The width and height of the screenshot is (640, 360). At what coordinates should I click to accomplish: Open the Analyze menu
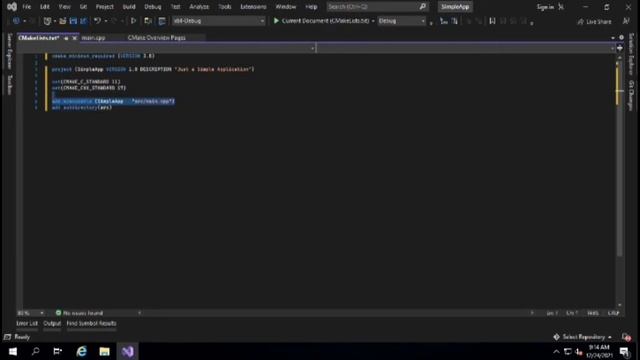(x=199, y=7)
